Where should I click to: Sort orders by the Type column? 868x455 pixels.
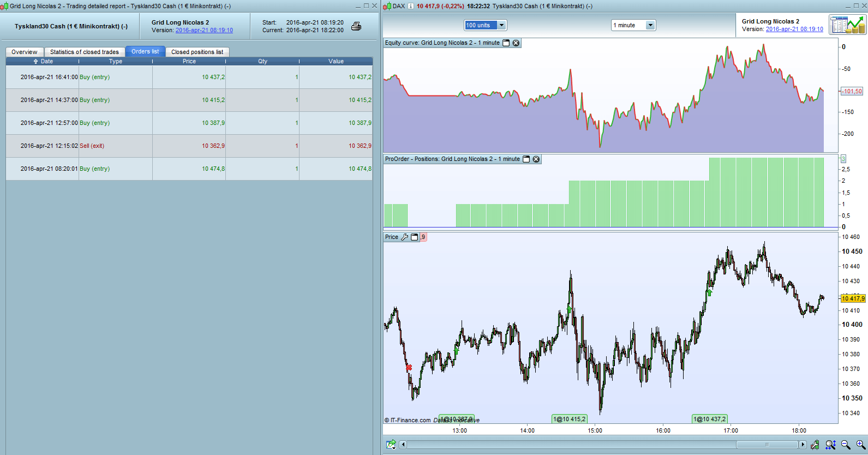tap(116, 61)
